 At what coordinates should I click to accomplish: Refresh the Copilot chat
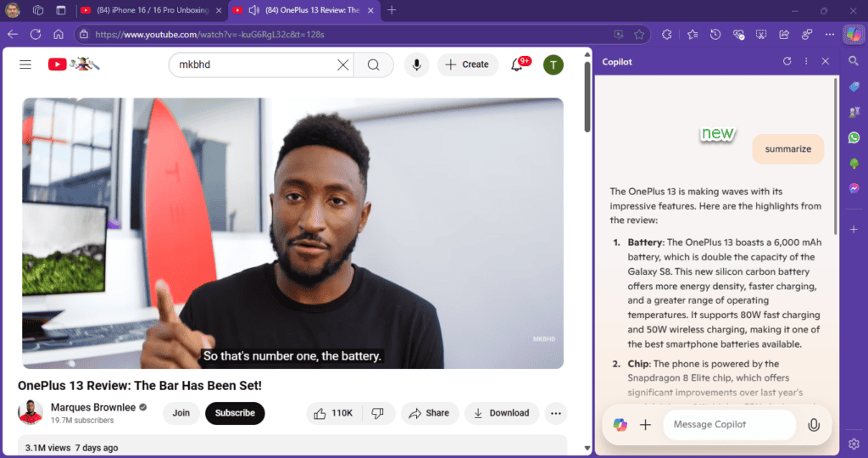pyautogui.click(x=787, y=61)
